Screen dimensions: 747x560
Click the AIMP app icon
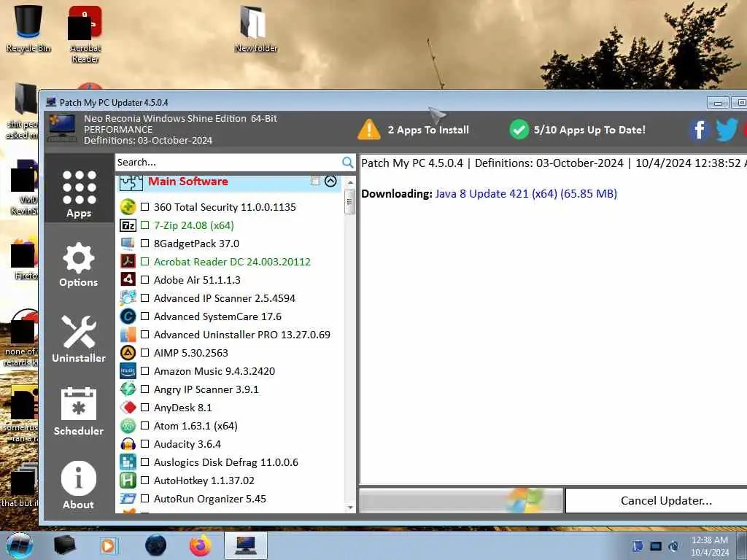tap(128, 353)
